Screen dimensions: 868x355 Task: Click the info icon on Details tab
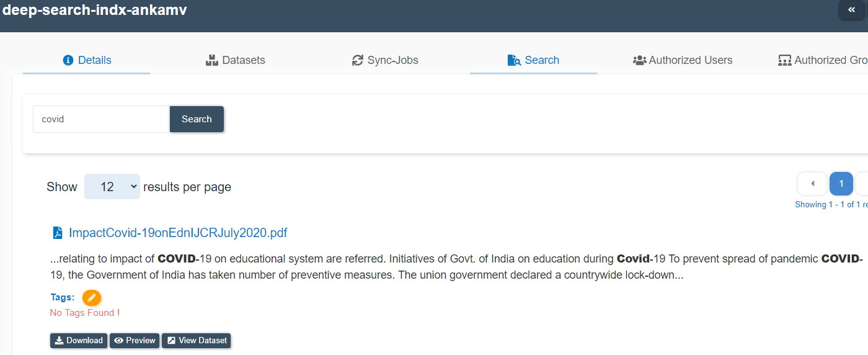click(x=68, y=60)
